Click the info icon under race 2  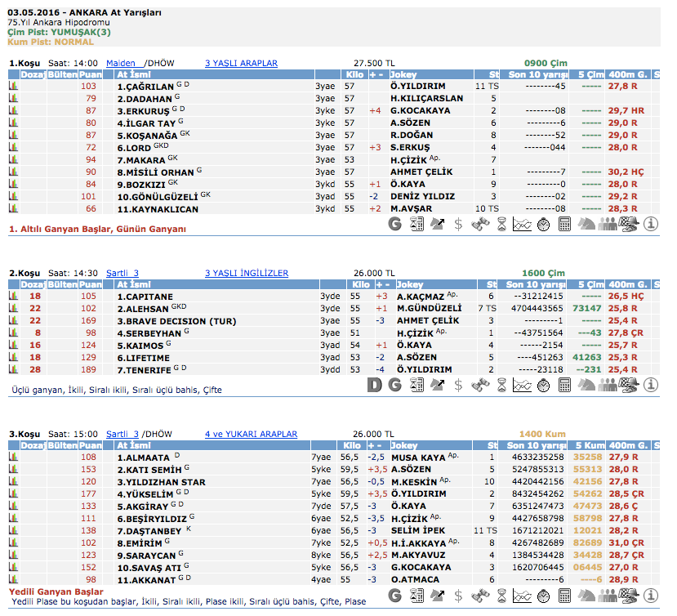(x=651, y=385)
